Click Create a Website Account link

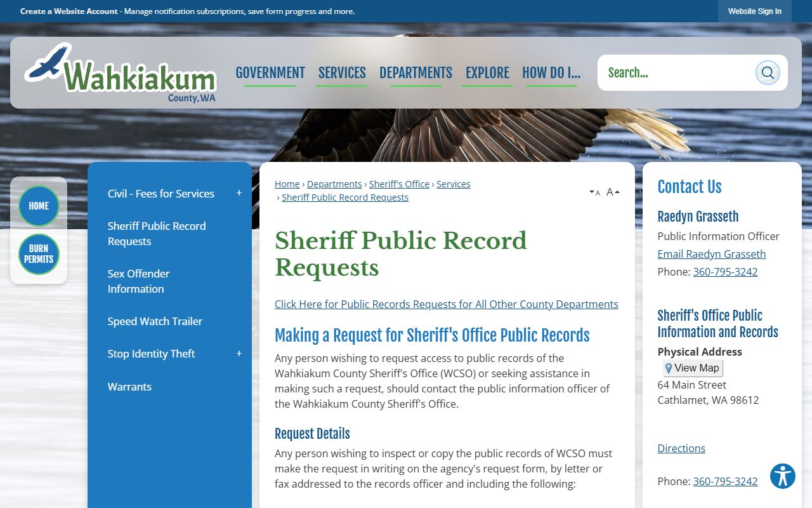[x=69, y=11]
